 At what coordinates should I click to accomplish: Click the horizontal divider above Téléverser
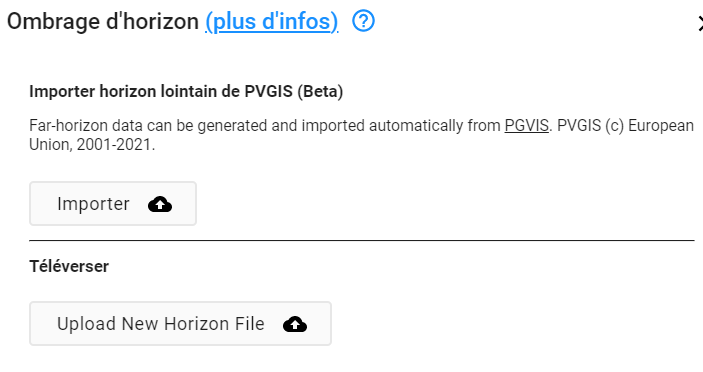(x=361, y=240)
